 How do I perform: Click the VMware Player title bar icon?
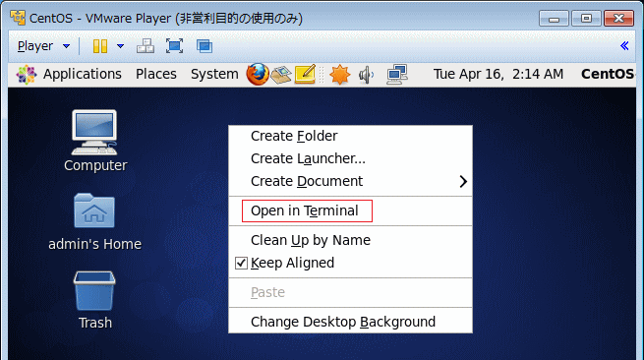click(x=18, y=18)
